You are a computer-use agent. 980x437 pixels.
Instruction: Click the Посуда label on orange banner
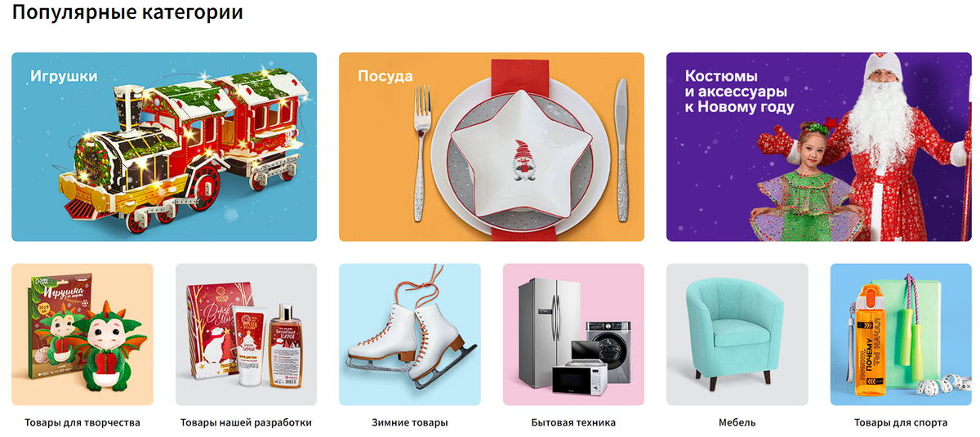point(385,76)
